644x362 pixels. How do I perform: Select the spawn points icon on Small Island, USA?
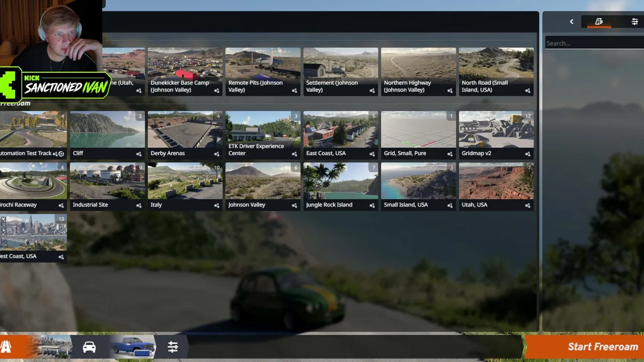pyautogui.click(x=450, y=206)
